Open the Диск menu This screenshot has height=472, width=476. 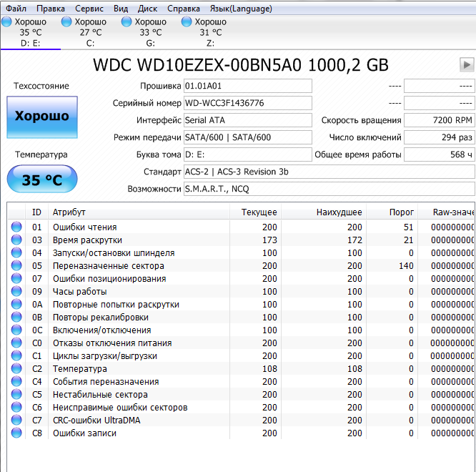[147, 9]
